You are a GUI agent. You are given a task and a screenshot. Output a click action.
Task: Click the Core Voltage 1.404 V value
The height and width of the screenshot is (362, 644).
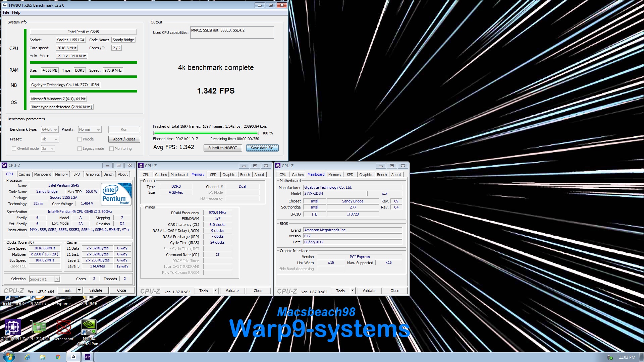point(87,203)
